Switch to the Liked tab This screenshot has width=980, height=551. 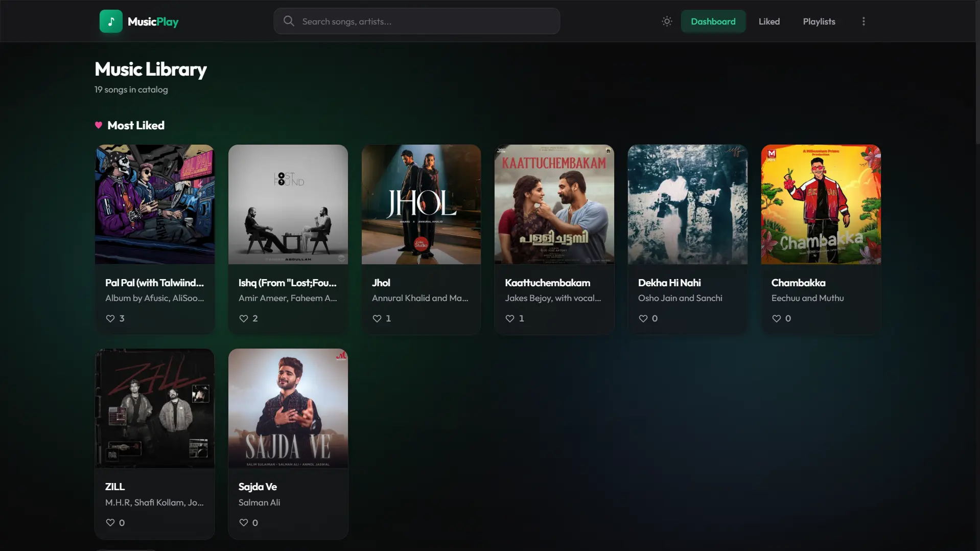coord(769,21)
